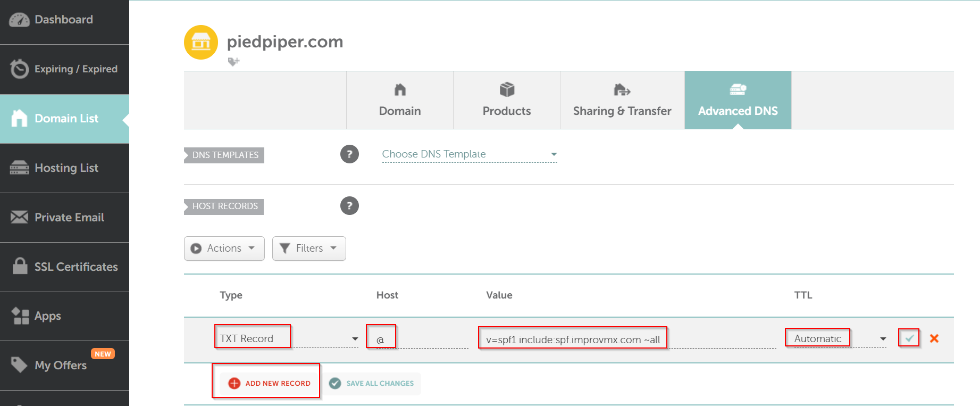980x406 pixels.
Task: Click the Host Records help question mark
Action: point(349,205)
